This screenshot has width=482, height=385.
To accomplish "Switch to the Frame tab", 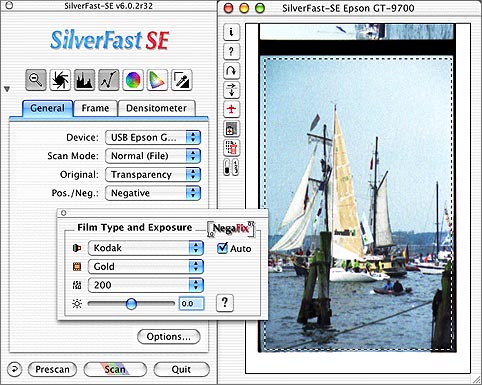I will [x=95, y=108].
